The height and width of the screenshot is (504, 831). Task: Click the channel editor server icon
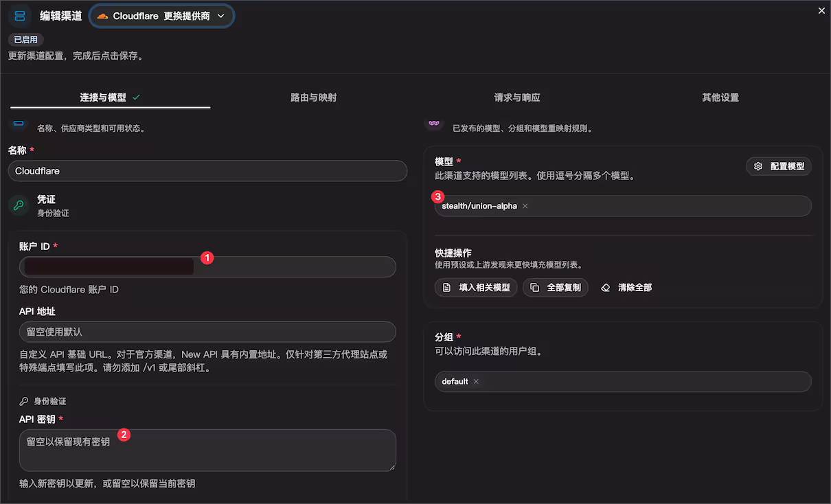[20, 16]
